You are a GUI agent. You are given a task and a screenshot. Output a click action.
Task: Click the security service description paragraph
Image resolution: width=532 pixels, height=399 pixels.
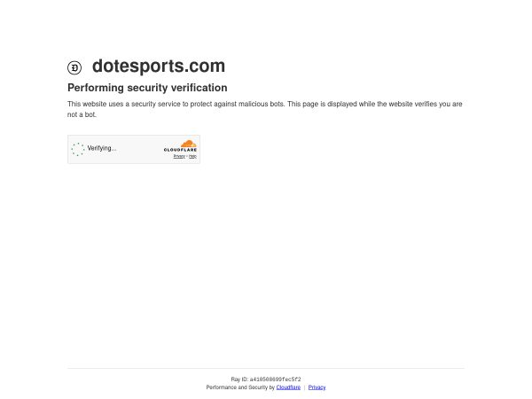(x=264, y=109)
